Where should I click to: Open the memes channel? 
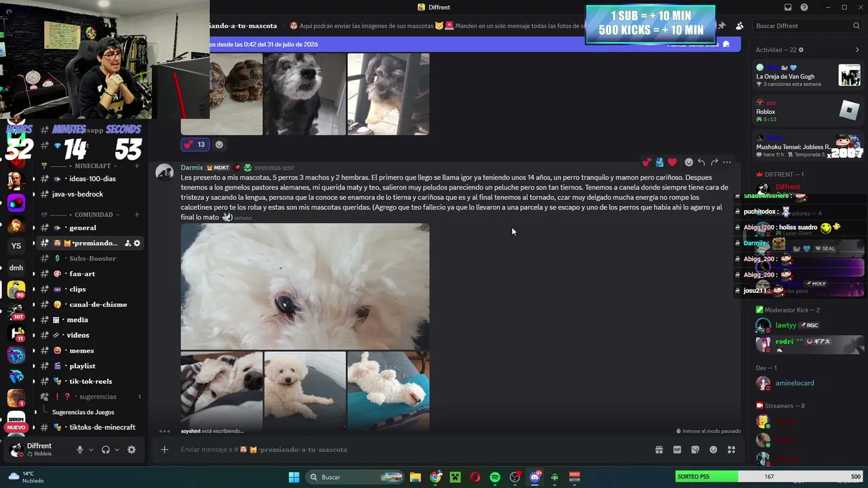(x=89, y=350)
